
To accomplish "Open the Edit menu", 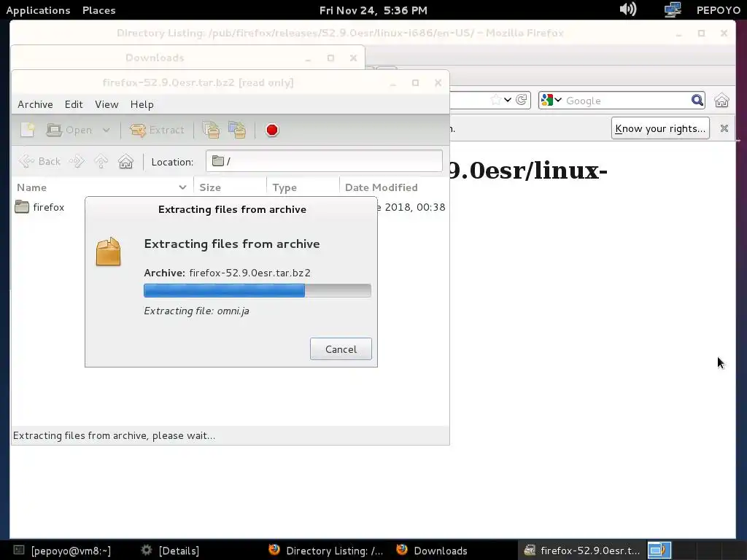I will 74,104.
